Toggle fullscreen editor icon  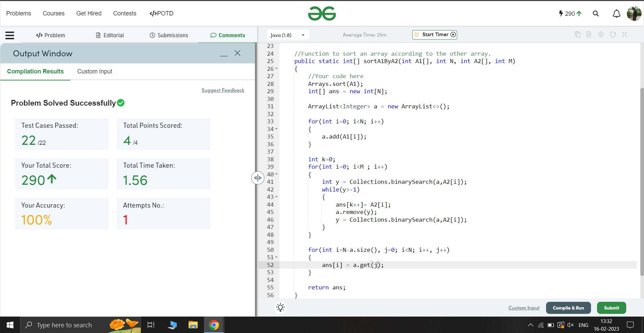[x=625, y=35]
